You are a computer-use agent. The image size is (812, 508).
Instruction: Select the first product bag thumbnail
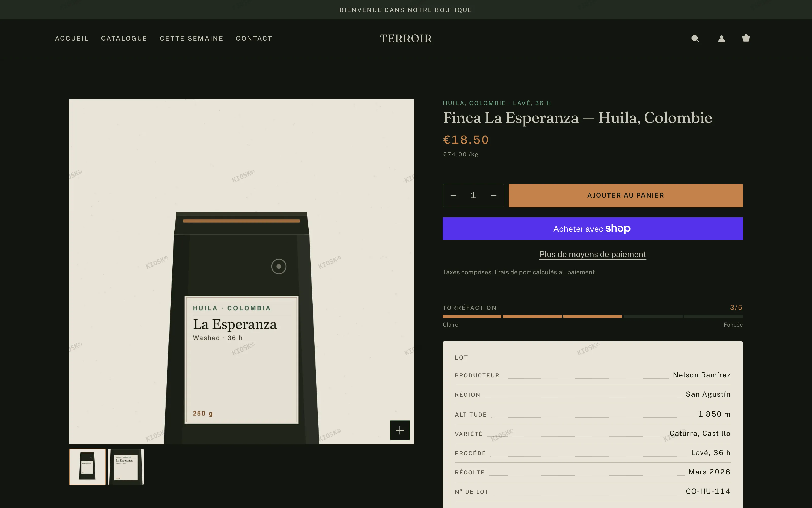87,467
